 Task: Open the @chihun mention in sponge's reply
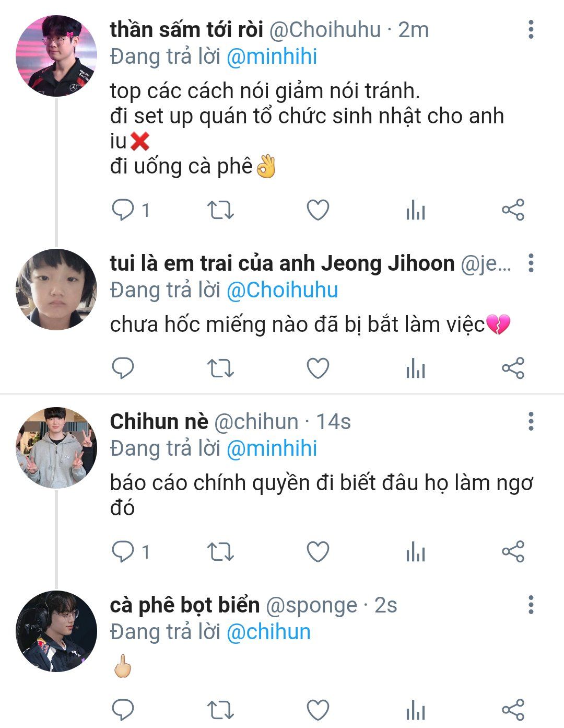click(268, 632)
